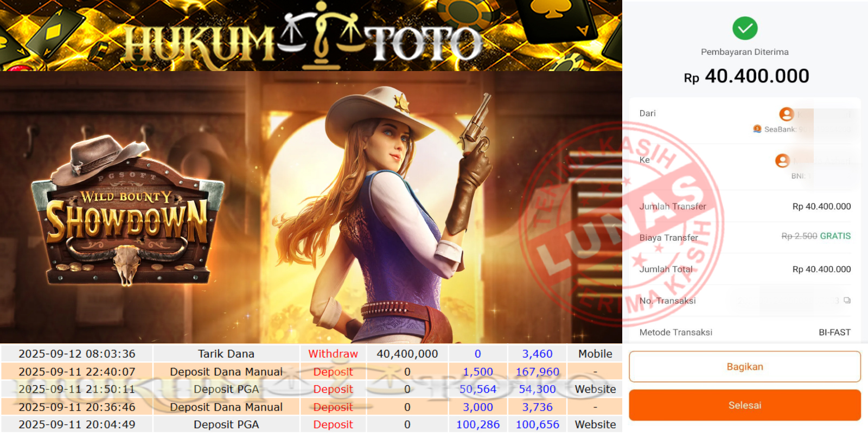The image size is (868, 434).
Task: Click the GRATIS transfer fee label
Action: [x=835, y=236]
